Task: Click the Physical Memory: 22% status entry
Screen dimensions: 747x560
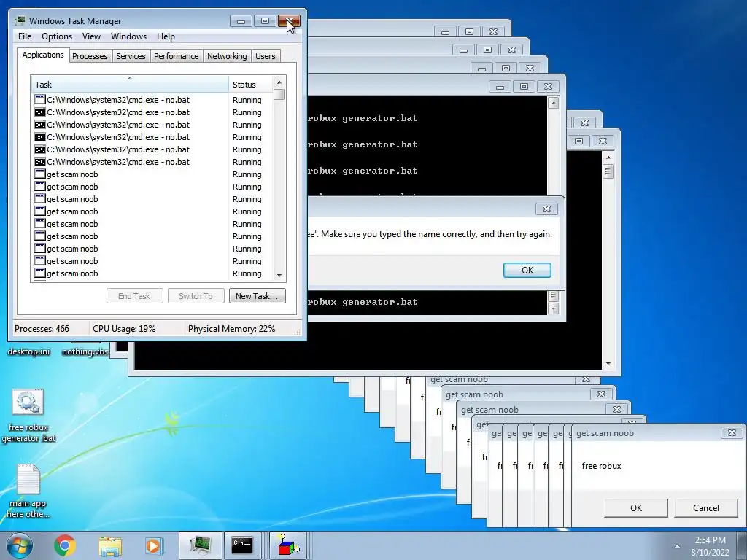Action: point(231,329)
